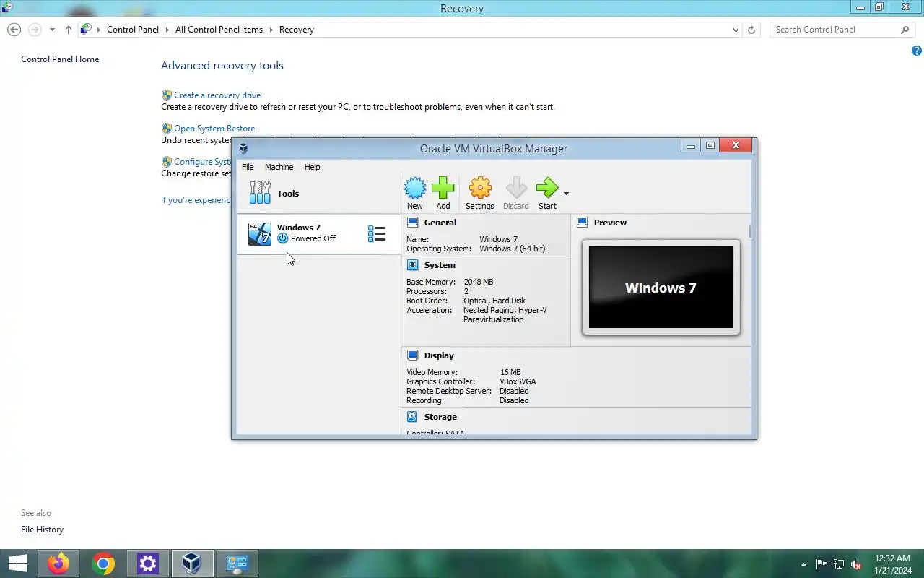
Task: Click the 16 MB video memory value
Action: (x=510, y=372)
